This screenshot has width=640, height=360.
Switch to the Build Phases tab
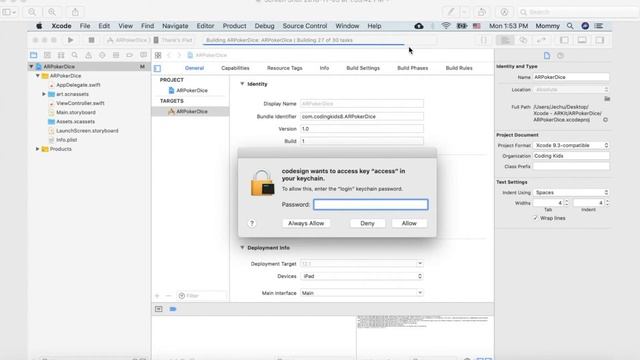(x=413, y=68)
